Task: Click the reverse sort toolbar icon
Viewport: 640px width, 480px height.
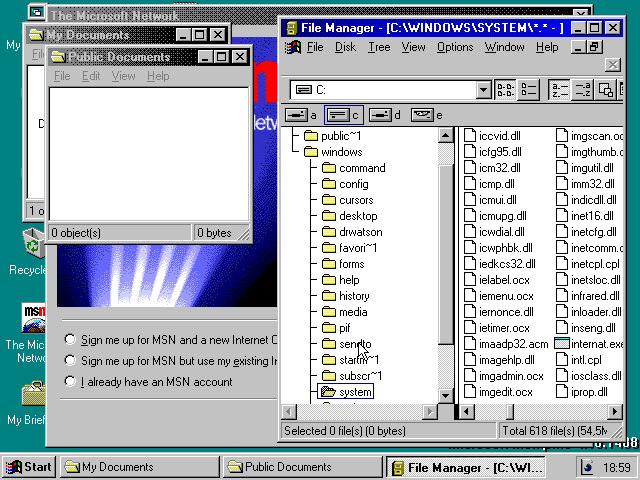Action: click(x=582, y=90)
